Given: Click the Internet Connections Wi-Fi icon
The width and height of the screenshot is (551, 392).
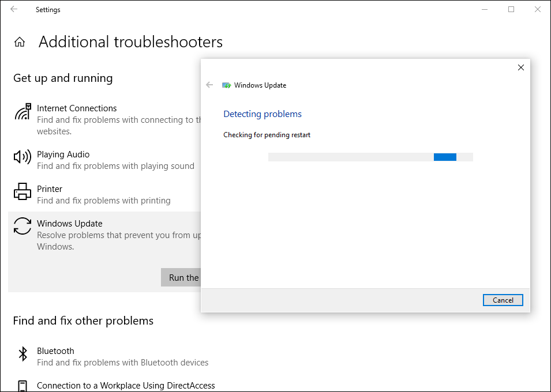Looking at the screenshot, I should coord(23,111).
